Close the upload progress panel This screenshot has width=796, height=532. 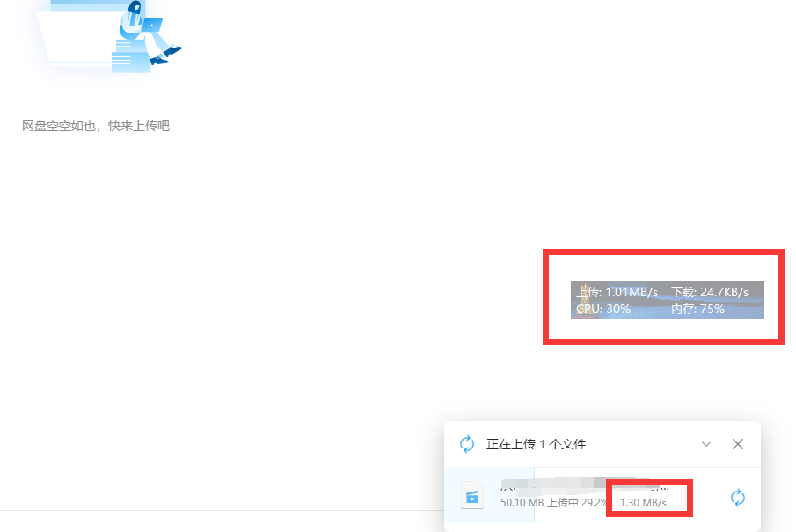click(738, 444)
